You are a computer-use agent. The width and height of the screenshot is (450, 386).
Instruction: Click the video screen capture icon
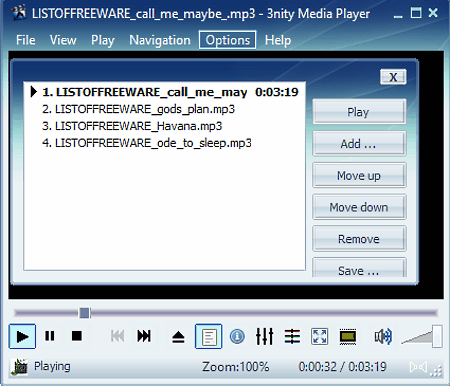347,336
